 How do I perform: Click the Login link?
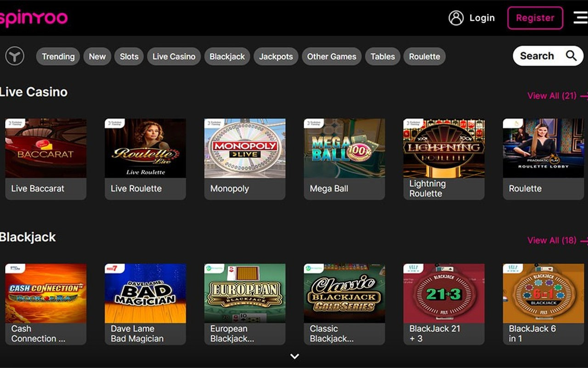(482, 18)
